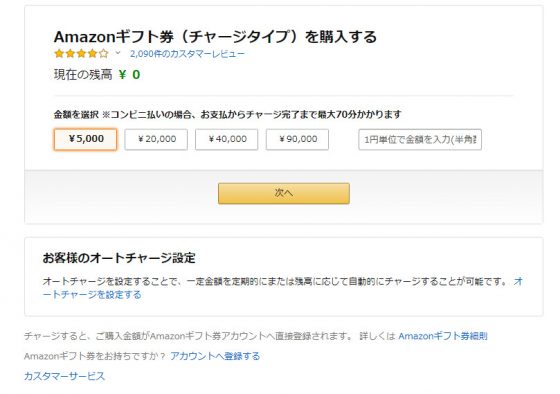
Task: Click the アカウントへ登録する link
Action: coord(215,356)
